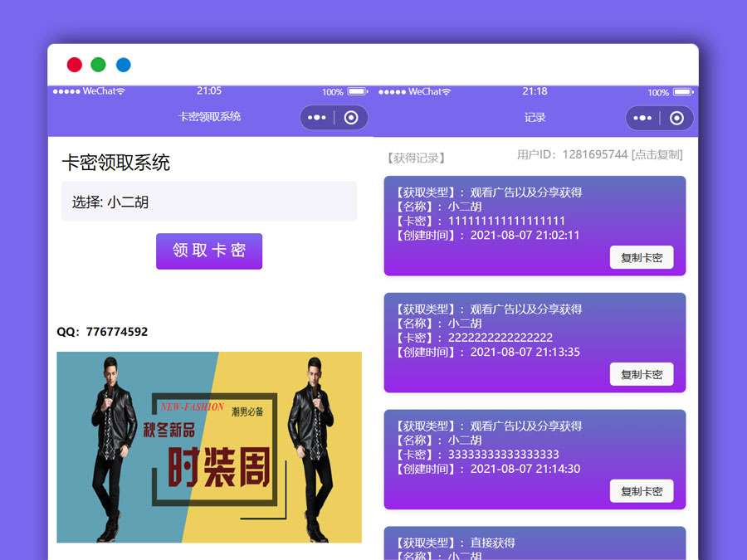Click the 记录 navigation bar title

(535, 117)
